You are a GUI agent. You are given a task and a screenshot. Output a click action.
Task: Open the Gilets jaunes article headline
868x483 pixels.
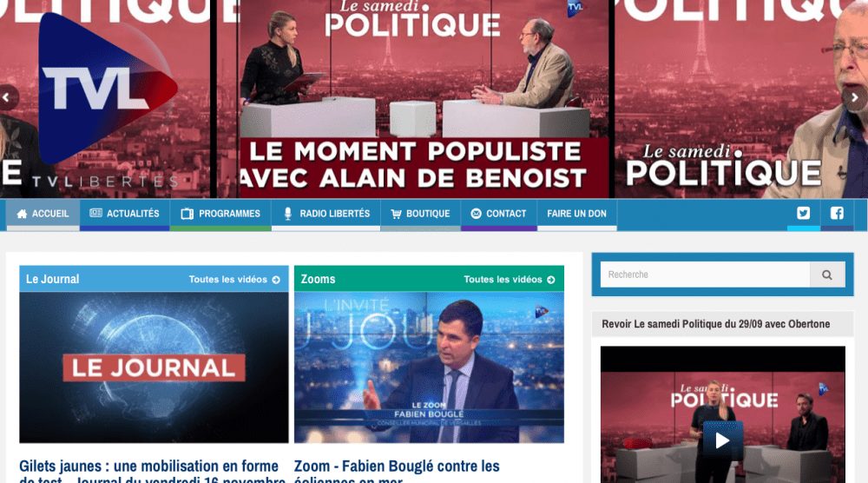[x=152, y=472]
